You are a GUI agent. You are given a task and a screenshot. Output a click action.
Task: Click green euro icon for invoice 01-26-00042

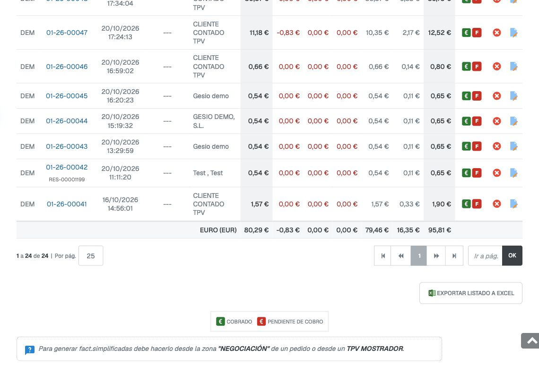pos(466,173)
